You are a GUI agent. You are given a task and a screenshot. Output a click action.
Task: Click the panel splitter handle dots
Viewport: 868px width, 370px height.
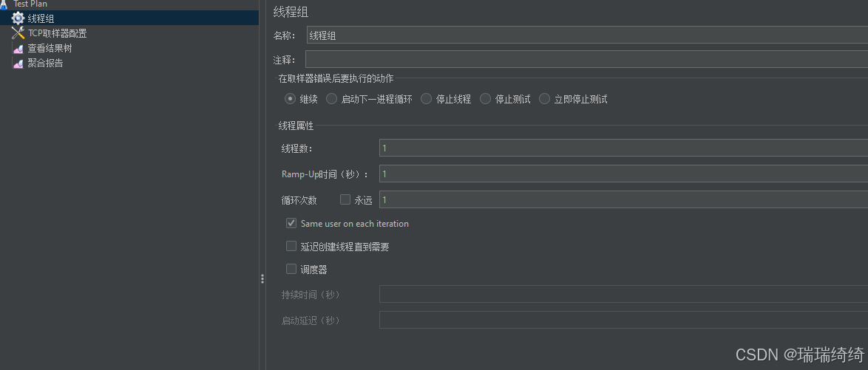(x=262, y=279)
